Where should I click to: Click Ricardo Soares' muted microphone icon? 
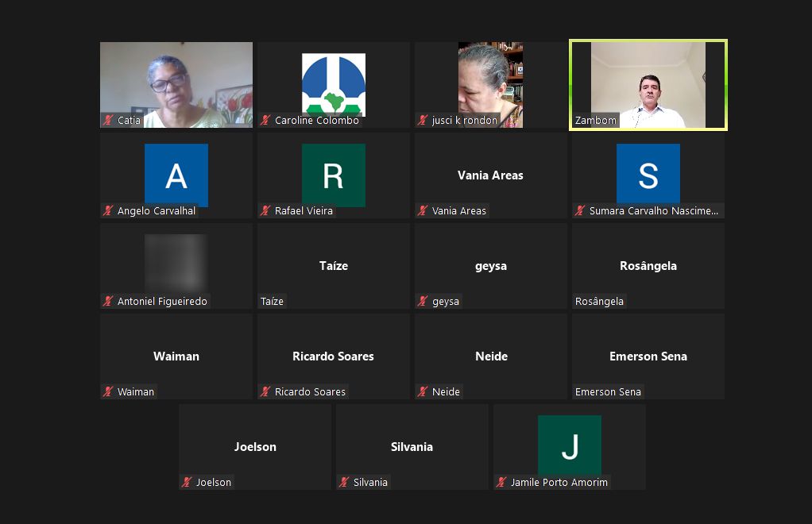pyautogui.click(x=265, y=392)
